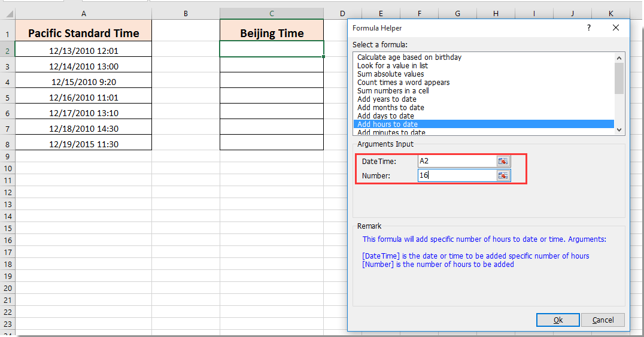Viewport: 644px width, 337px height.
Task: Select cell C2 under Beijing Time
Action: point(272,49)
